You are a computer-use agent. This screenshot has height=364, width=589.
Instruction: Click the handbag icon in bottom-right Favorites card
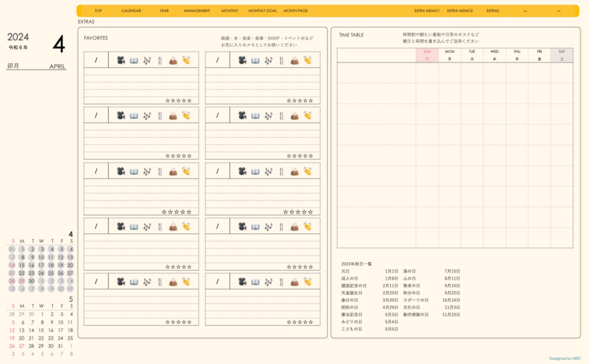click(294, 282)
